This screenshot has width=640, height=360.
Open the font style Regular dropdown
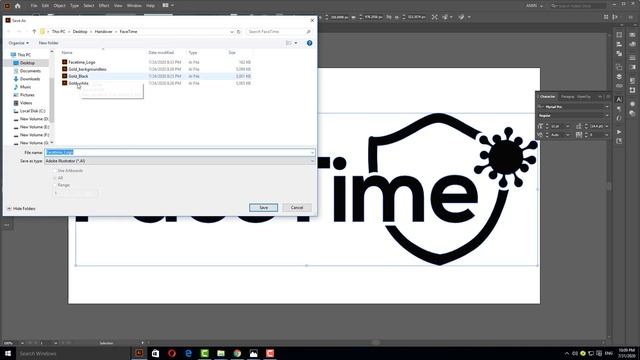(607, 116)
